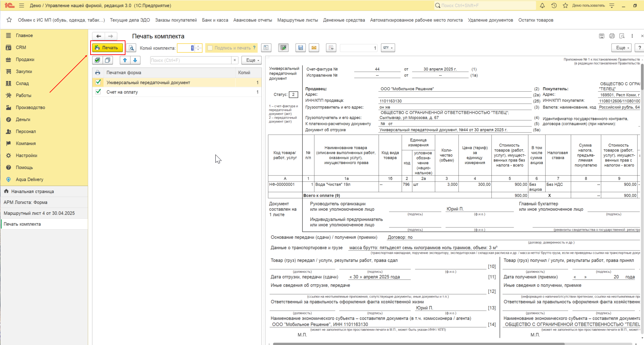Click the Поиск (Ctrl+F) field in forms list
Viewport: 644px width, 345px height.
pos(191,60)
